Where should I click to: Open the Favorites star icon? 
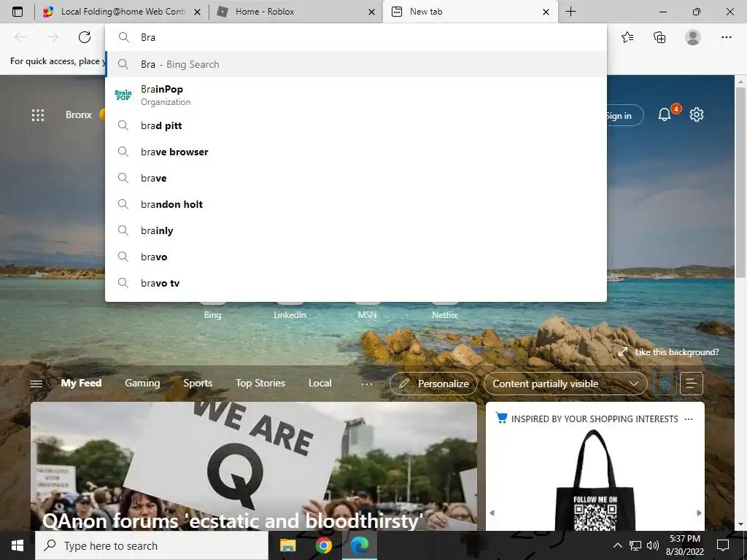627,37
